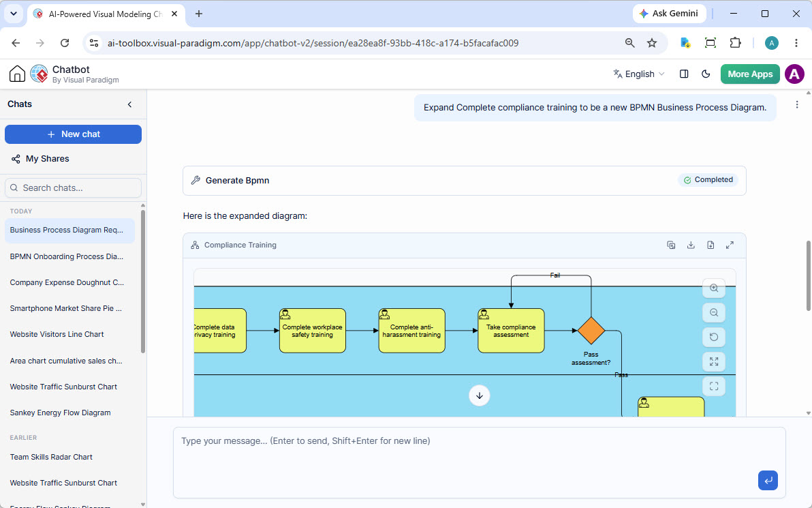Select Complete anti-harassment training task

tap(411, 331)
